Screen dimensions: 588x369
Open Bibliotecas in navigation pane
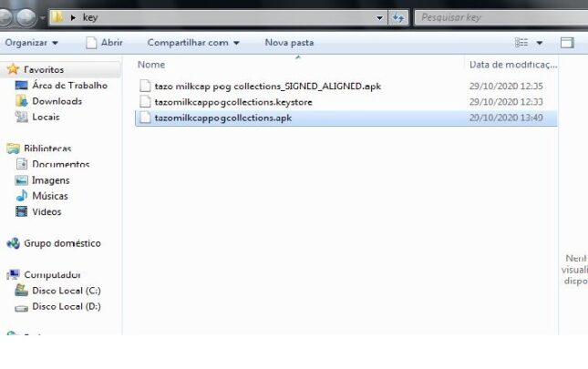click(x=47, y=149)
